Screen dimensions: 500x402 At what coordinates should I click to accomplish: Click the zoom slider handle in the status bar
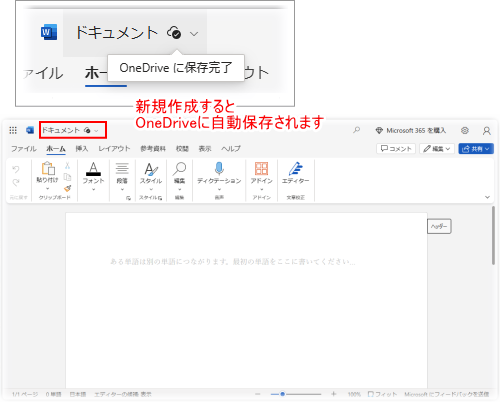click(x=282, y=394)
